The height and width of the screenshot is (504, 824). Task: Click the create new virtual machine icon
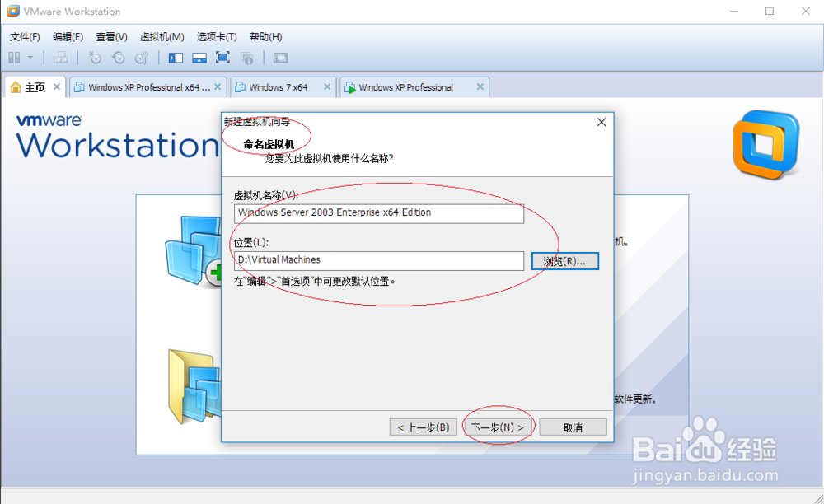click(194, 251)
